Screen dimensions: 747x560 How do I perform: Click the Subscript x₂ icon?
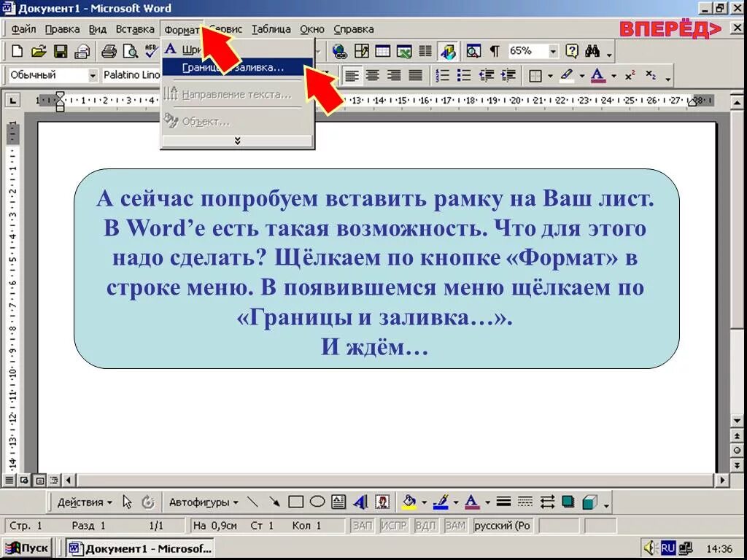(x=651, y=75)
